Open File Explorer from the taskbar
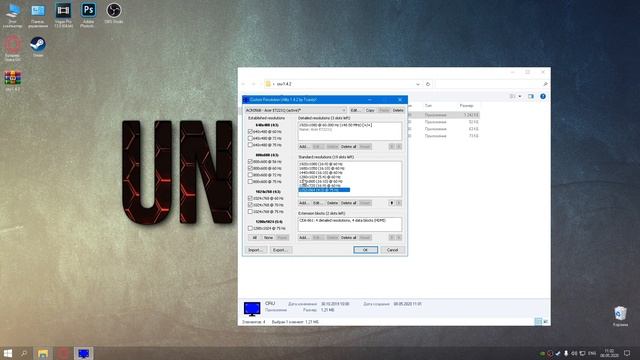 click(43, 353)
